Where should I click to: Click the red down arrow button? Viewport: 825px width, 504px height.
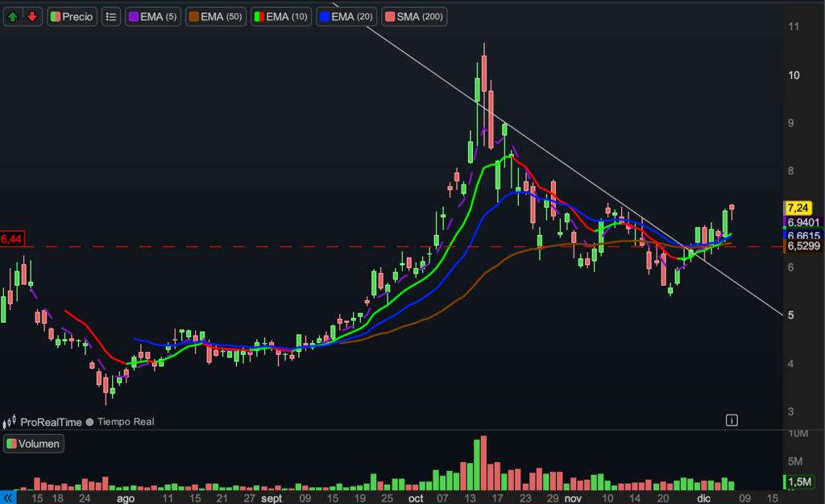[31, 16]
